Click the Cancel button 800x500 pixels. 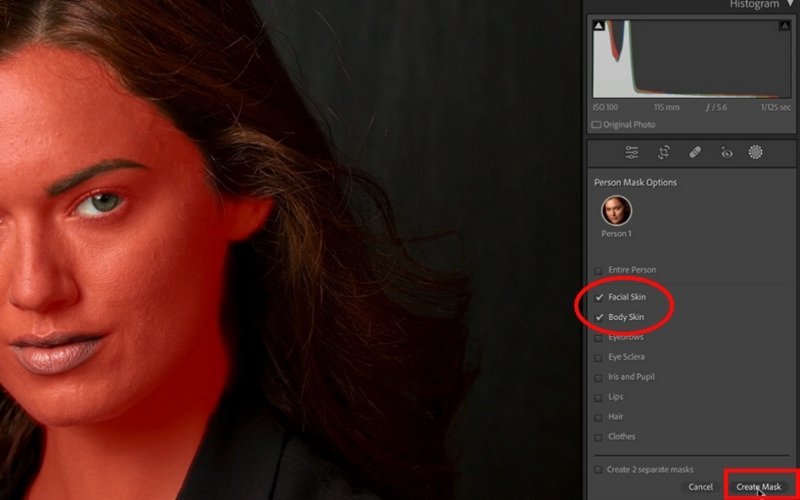(x=700, y=487)
